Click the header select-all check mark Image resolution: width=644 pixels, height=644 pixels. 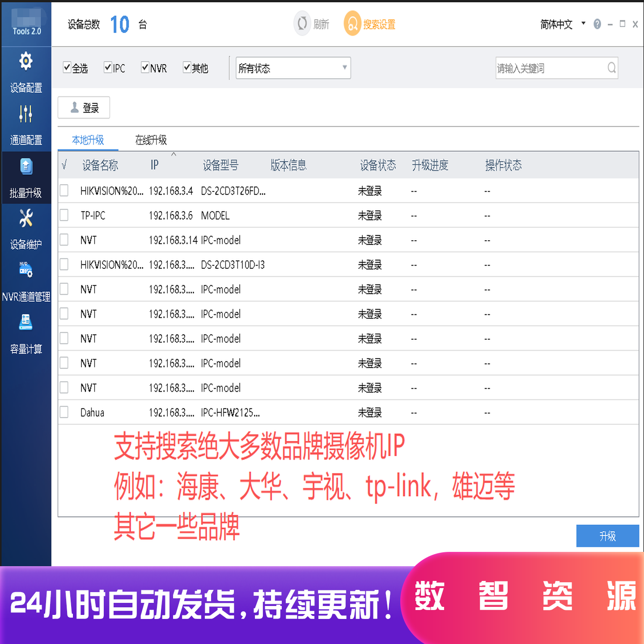[x=64, y=165]
